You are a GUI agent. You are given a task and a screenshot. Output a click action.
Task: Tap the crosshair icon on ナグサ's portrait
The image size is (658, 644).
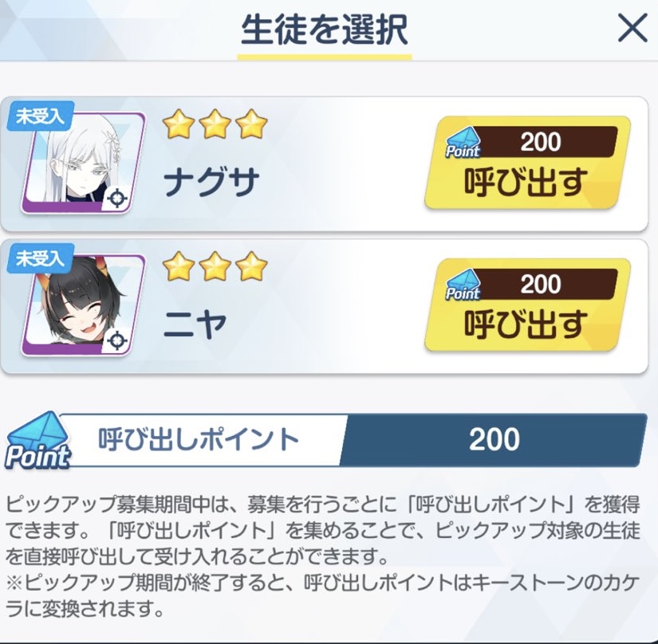pyautogui.click(x=117, y=198)
